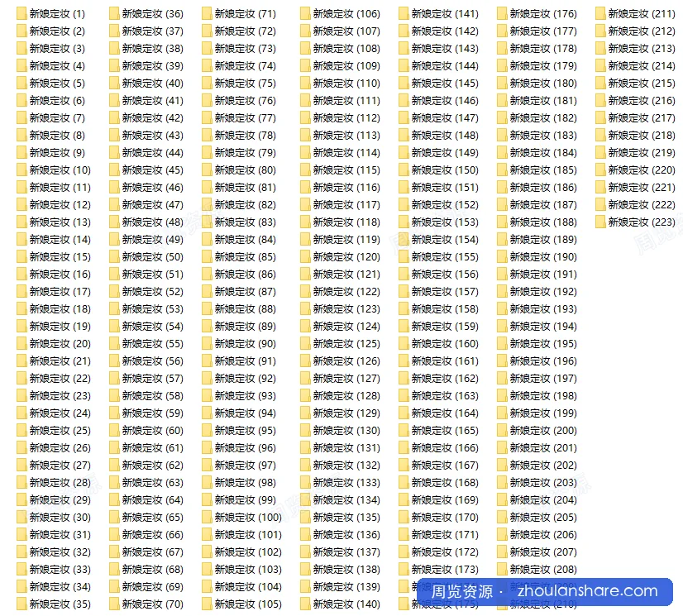The width and height of the screenshot is (683, 616).
Task: Select the folder icon beside 新娘定妆 (190)
Action: [502, 256]
